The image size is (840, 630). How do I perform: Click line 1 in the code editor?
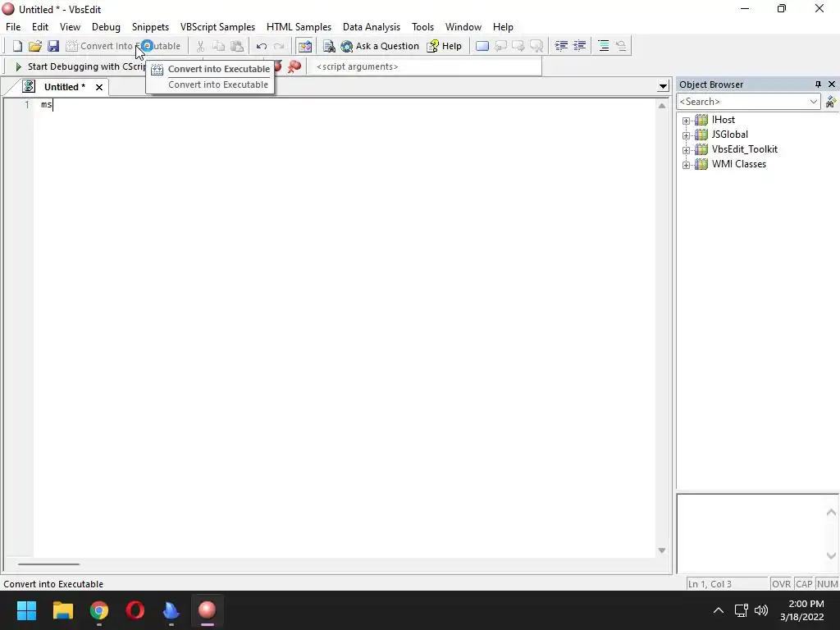click(x=343, y=105)
